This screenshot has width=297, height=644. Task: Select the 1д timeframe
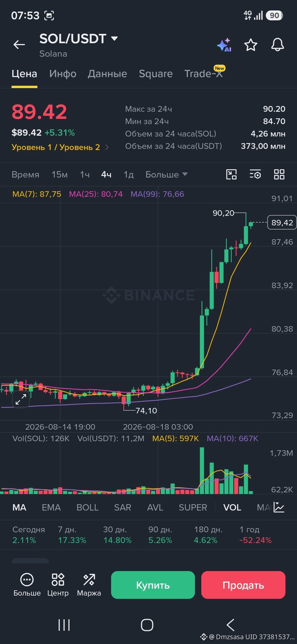coord(129,174)
